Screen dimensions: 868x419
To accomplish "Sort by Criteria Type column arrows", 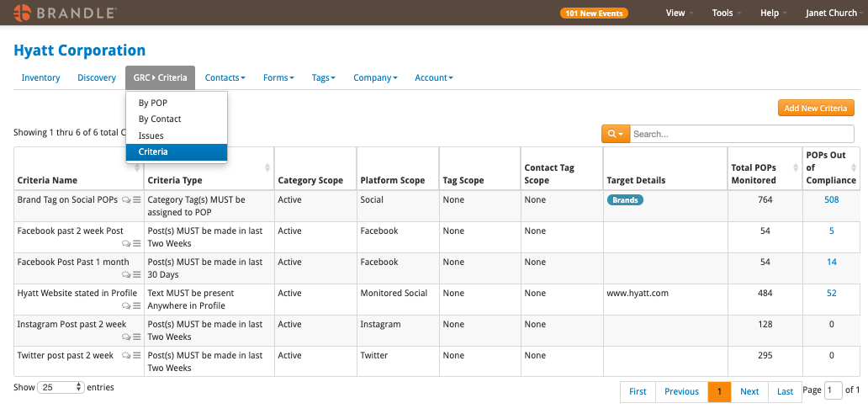I will (x=267, y=167).
